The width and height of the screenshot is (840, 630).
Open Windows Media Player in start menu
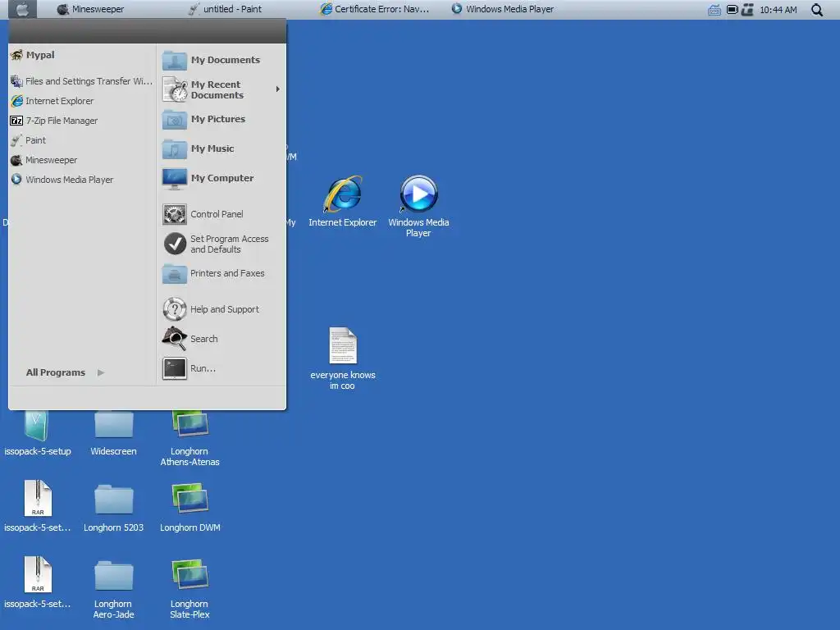(81, 180)
